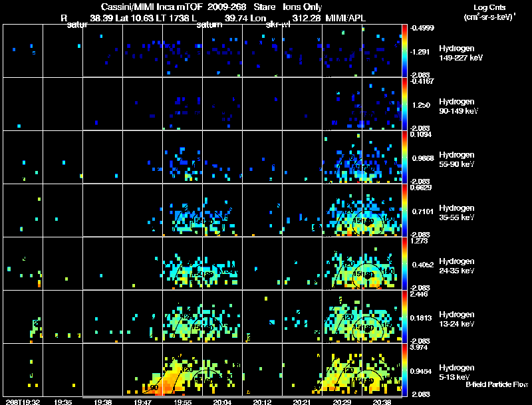Select the "19:47" time axis label
The height and width of the screenshot is (405, 532).
pyautogui.click(x=142, y=402)
